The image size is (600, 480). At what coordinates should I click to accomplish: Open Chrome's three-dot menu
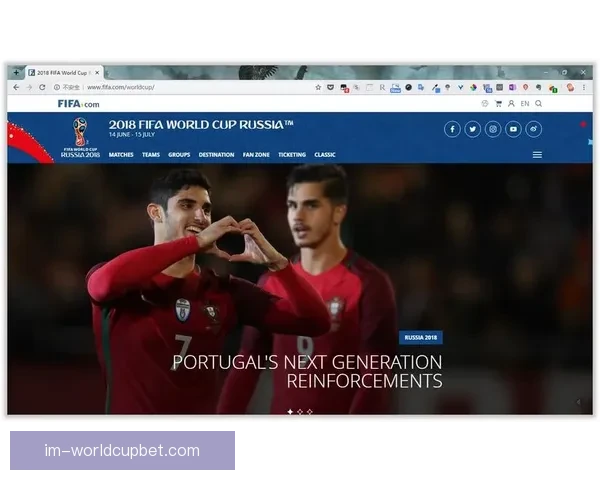tap(584, 87)
